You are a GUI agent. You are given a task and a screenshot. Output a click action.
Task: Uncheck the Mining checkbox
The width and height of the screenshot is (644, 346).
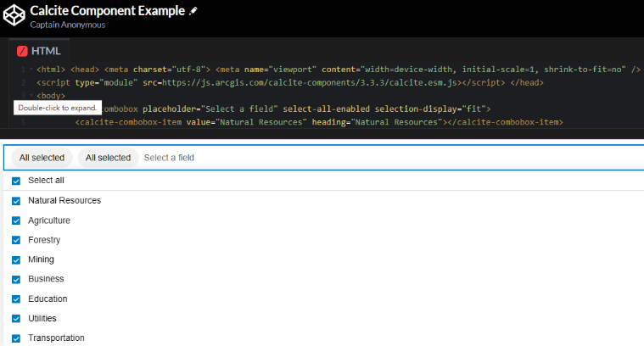click(16, 259)
